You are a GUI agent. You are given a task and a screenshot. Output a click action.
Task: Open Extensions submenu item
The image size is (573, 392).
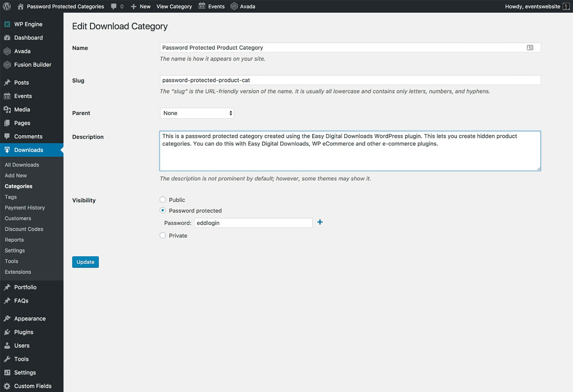[18, 272]
